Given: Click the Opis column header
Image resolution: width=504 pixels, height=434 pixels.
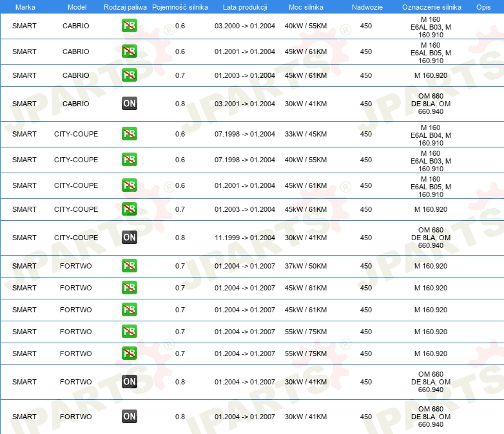Looking at the screenshot, I should [483, 7].
